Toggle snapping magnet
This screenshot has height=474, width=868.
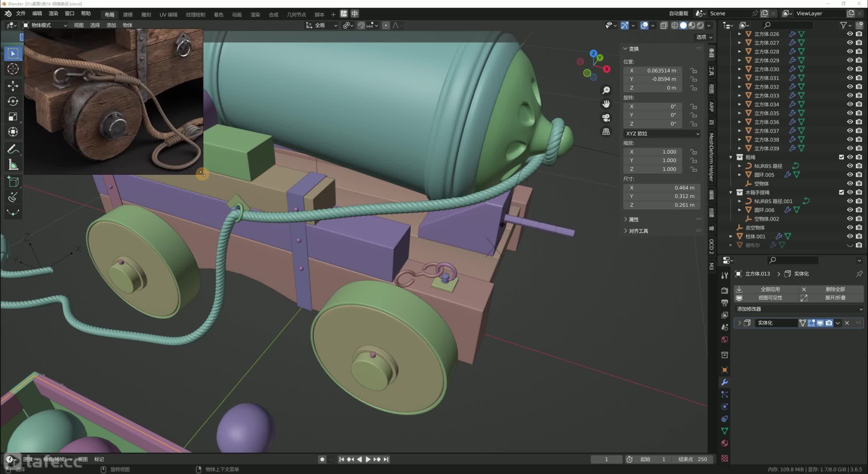[x=361, y=25]
